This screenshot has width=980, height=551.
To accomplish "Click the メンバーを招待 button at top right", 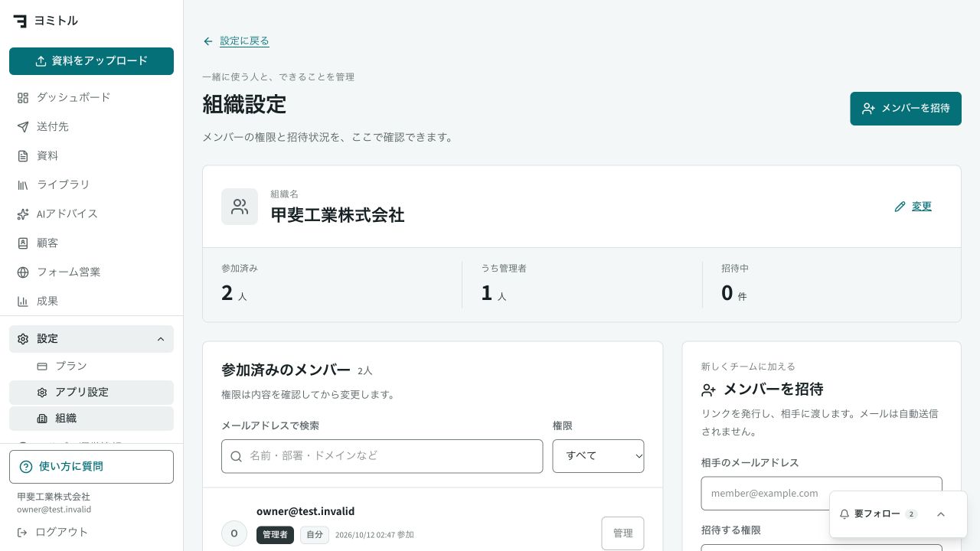I will coord(906,109).
